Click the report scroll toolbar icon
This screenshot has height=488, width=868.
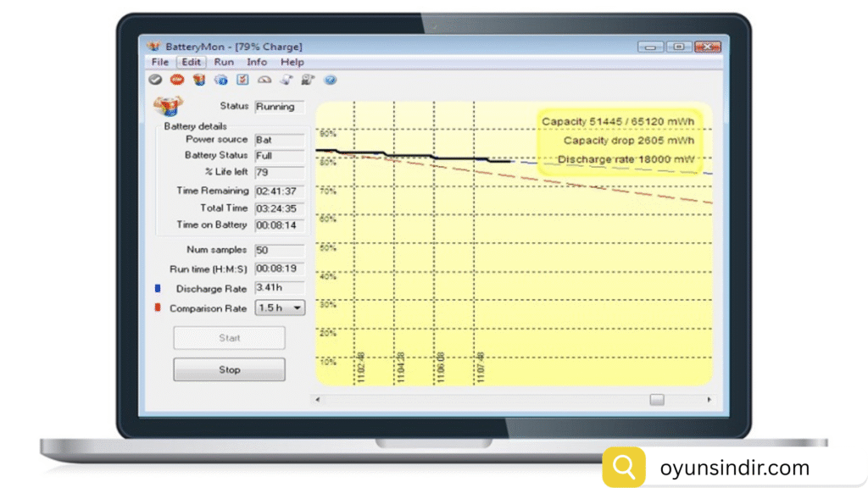tap(287, 79)
